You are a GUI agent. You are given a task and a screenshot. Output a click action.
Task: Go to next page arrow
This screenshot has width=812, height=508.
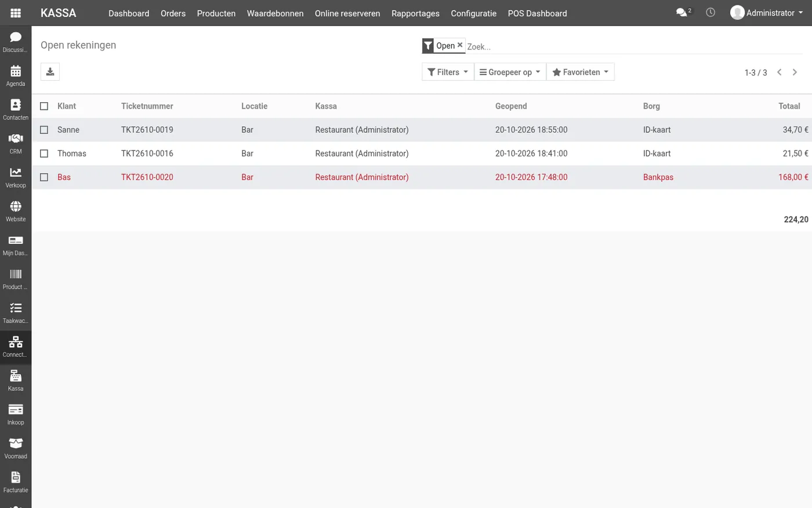click(x=795, y=72)
